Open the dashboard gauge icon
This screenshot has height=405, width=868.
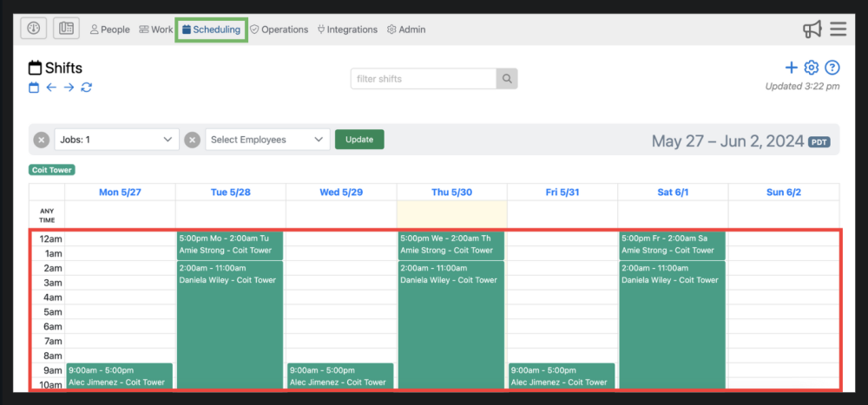(x=34, y=29)
